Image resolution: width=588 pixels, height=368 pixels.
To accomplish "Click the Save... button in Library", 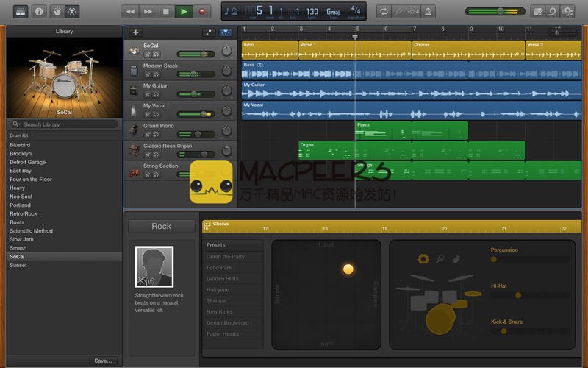I will 103,361.
